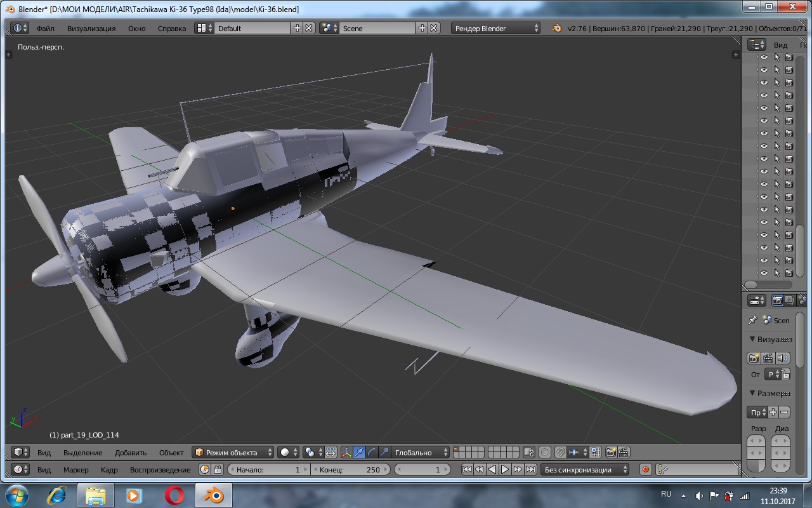Click the timeline record auto-keyframe button
812x508 pixels.
[x=646, y=470]
